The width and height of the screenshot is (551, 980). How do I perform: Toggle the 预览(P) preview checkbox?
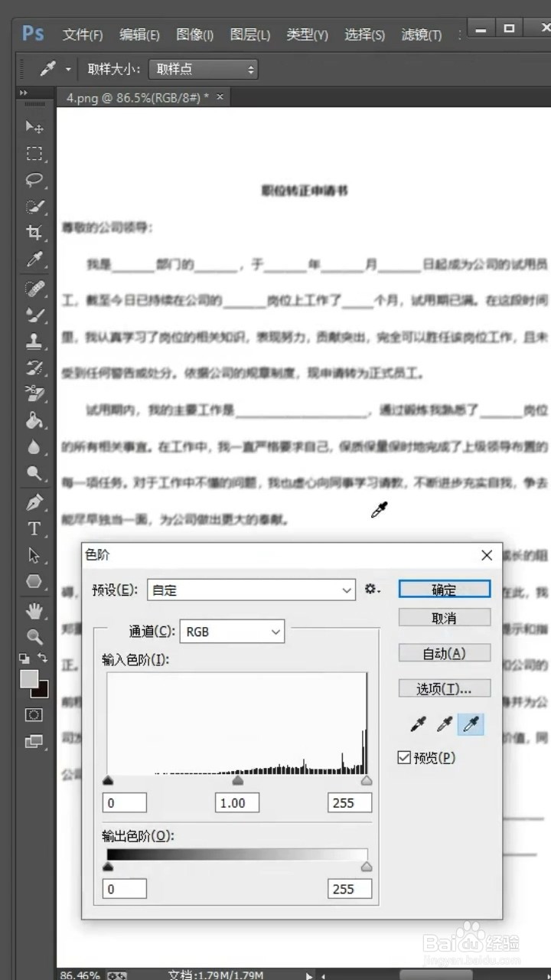click(x=405, y=758)
